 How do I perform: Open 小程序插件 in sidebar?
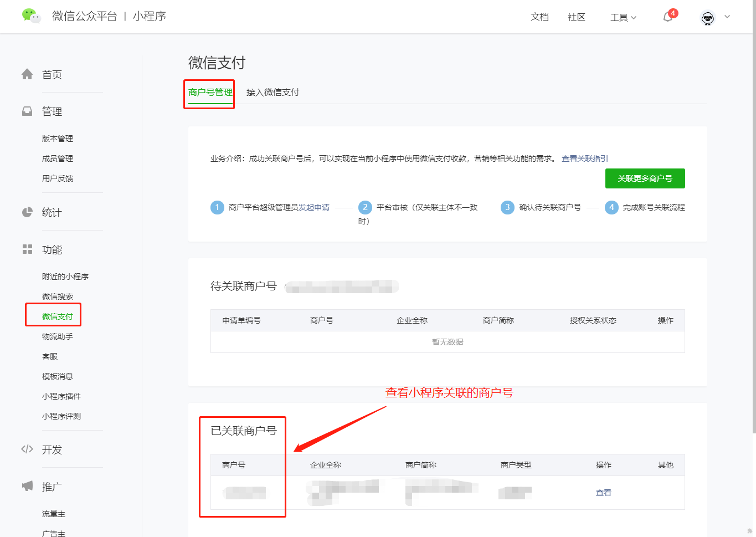[x=61, y=396]
